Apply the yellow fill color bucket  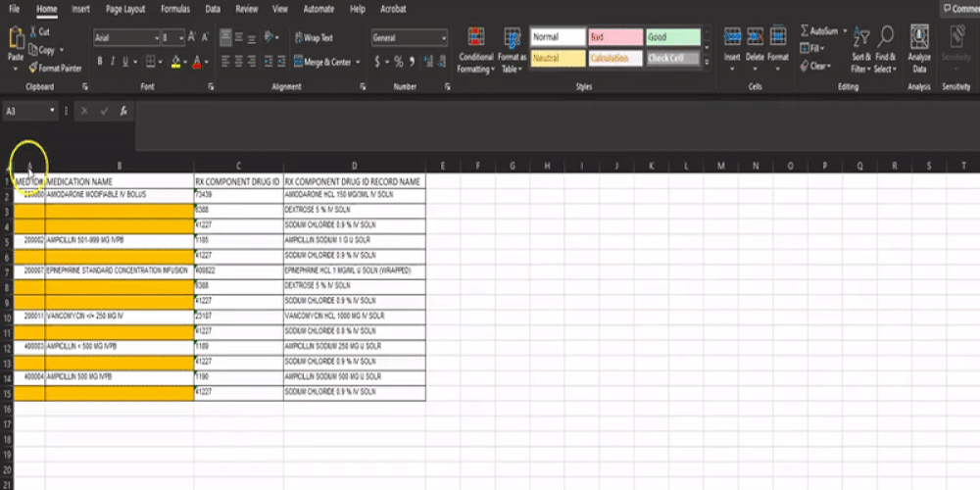(x=176, y=61)
